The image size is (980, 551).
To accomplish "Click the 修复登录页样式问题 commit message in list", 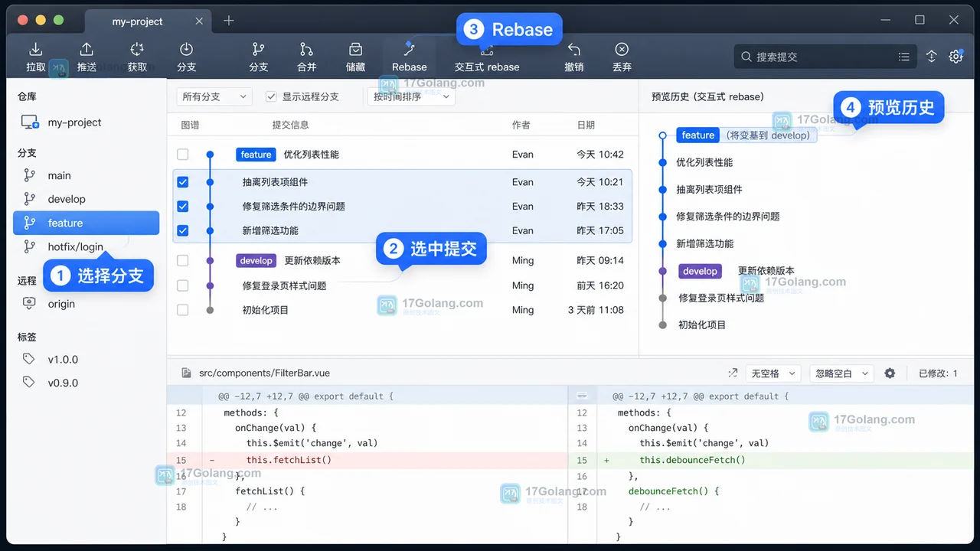I will click(284, 285).
